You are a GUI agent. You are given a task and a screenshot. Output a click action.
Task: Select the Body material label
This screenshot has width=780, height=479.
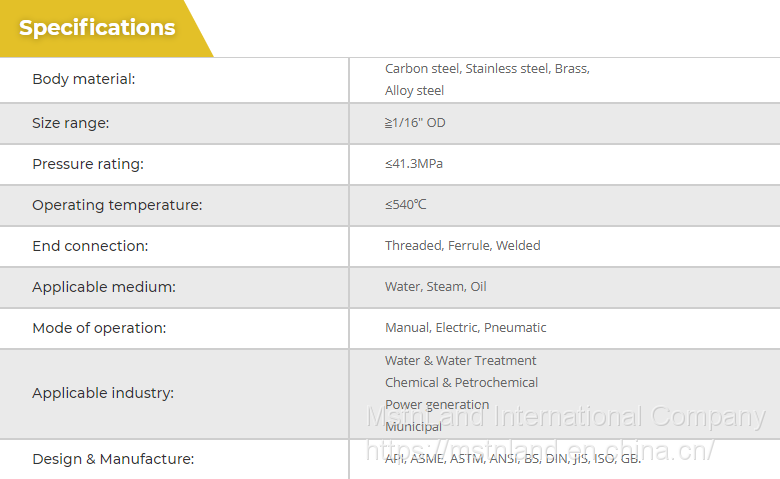83,79
